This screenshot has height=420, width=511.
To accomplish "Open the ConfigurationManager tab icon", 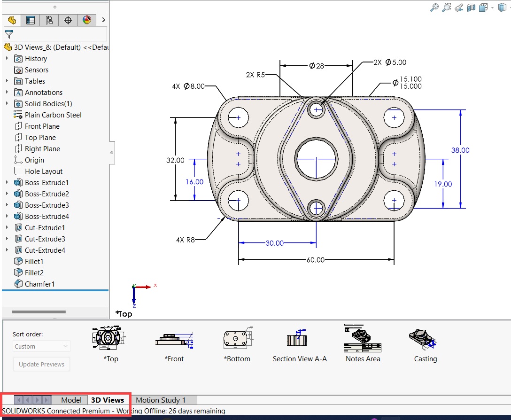I will click(x=49, y=20).
